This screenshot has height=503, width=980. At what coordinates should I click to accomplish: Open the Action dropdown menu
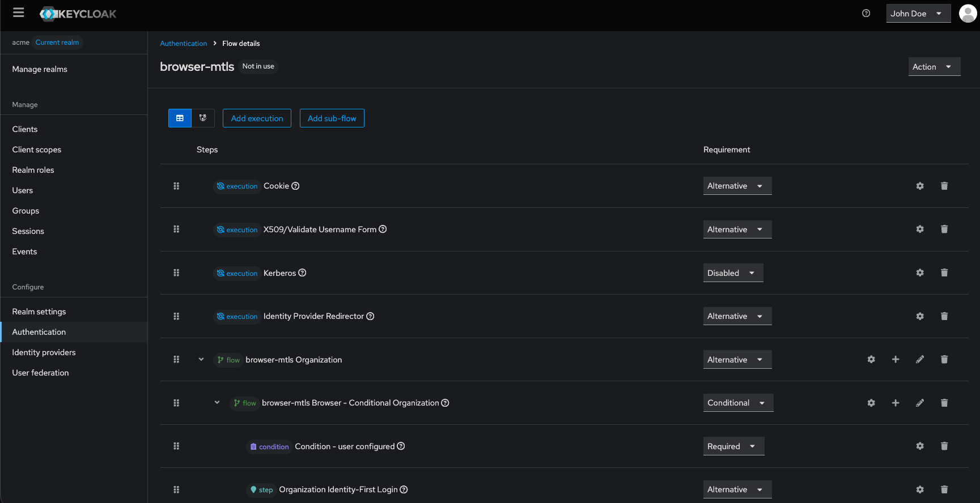[934, 66]
